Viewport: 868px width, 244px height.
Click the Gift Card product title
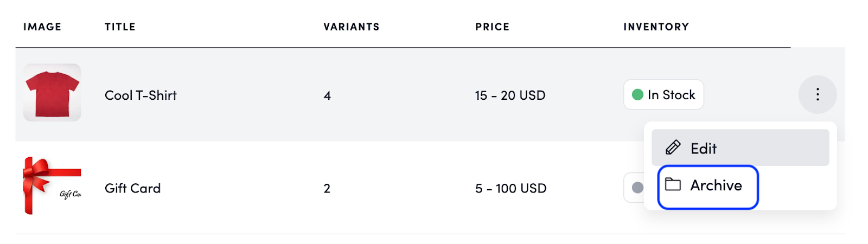pyautogui.click(x=132, y=188)
